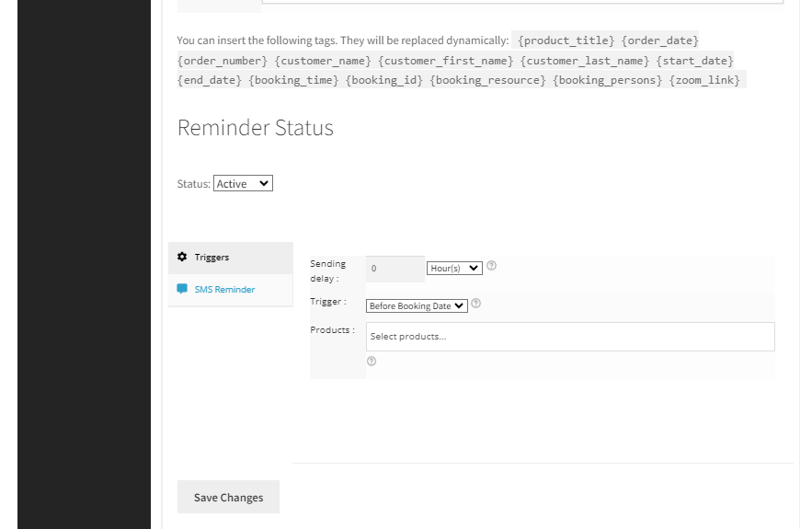Switch to the SMS Reminder tab
812x529 pixels.
coord(231,290)
